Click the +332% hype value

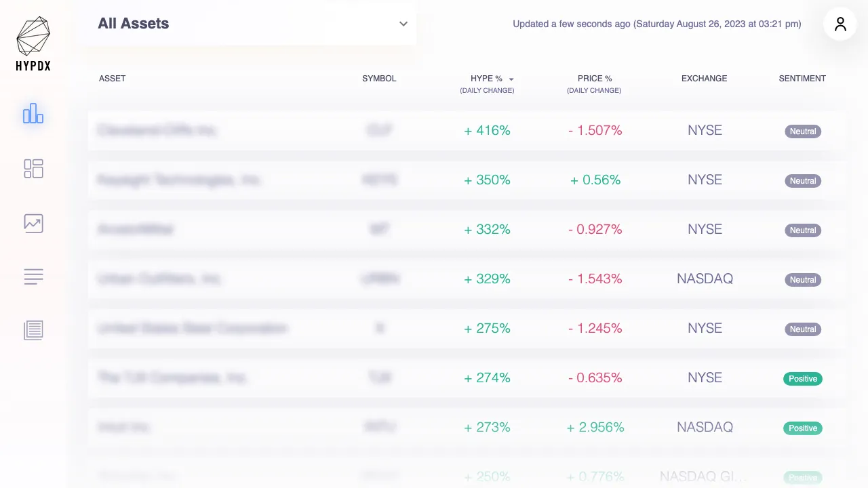487,229
